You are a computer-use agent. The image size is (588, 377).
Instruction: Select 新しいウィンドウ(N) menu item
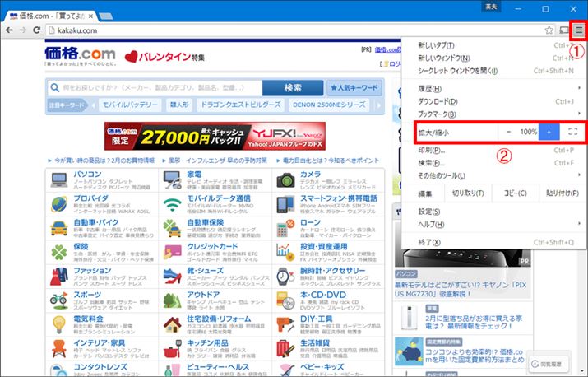pos(493,58)
